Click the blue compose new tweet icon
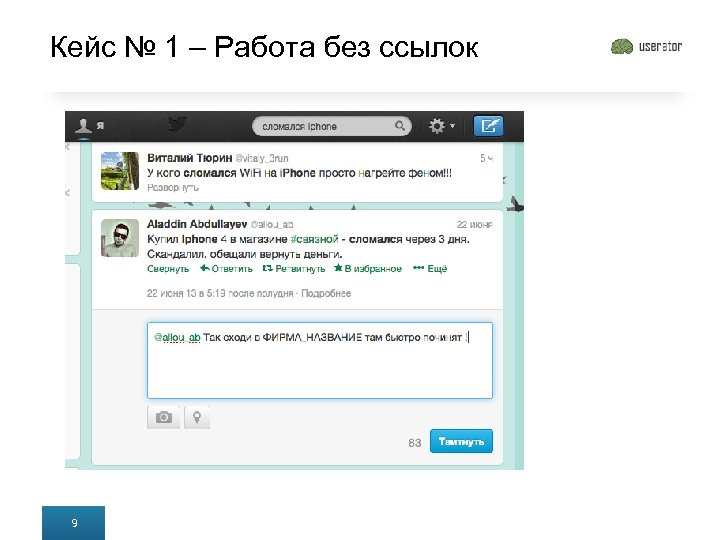 pyautogui.click(x=489, y=125)
